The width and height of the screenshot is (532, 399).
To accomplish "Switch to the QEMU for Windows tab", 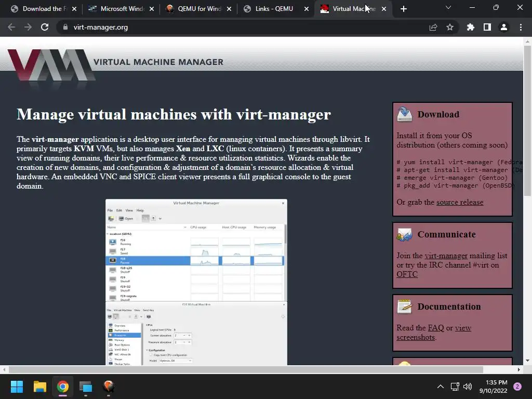I will pyautogui.click(x=198, y=9).
